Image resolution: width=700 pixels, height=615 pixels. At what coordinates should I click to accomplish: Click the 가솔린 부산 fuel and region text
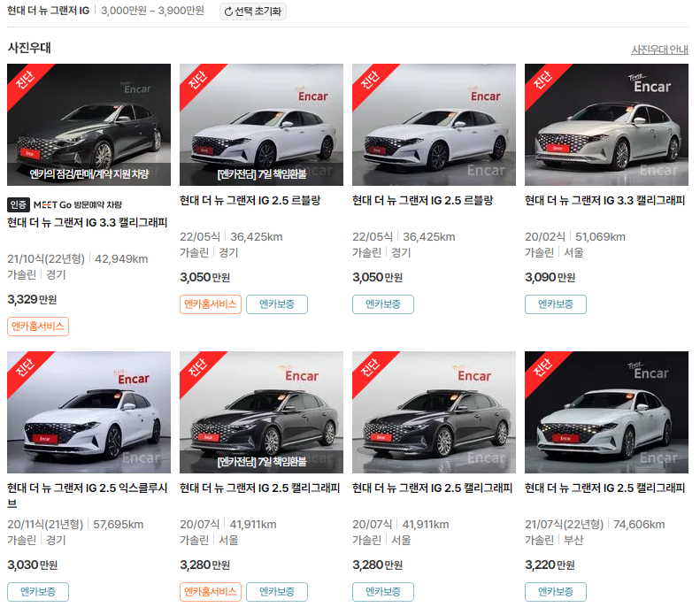click(x=554, y=540)
